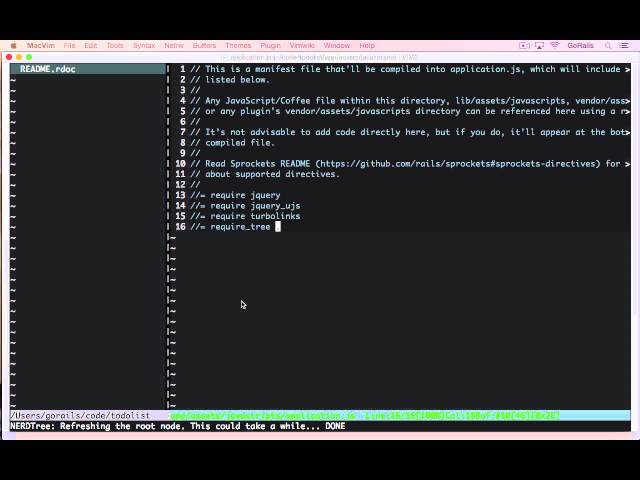Click line number 3 in the gutter

pyautogui.click(x=182, y=90)
